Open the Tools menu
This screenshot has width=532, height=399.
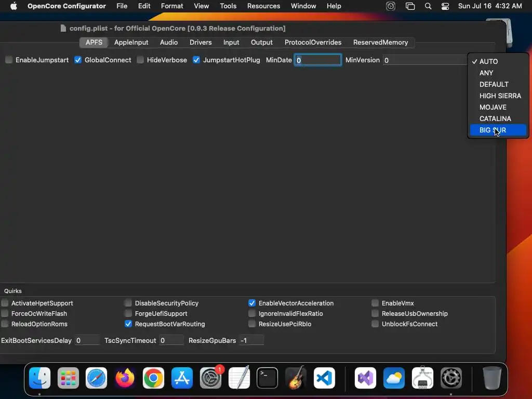pyautogui.click(x=228, y=6)
